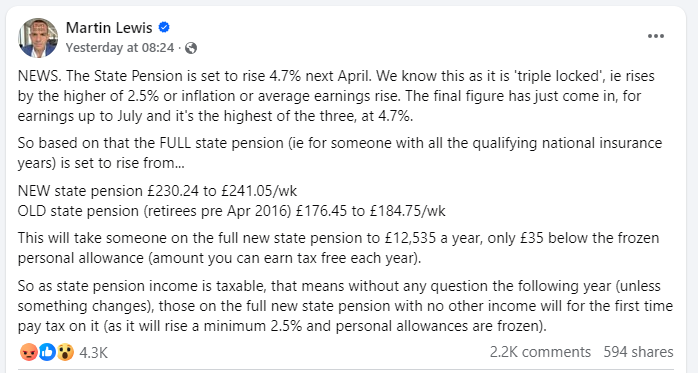This screenshot has height=373, width=698.
Task: Open the Yesterday at 08:24 timestamp
Action: click(x=120, y=48)
